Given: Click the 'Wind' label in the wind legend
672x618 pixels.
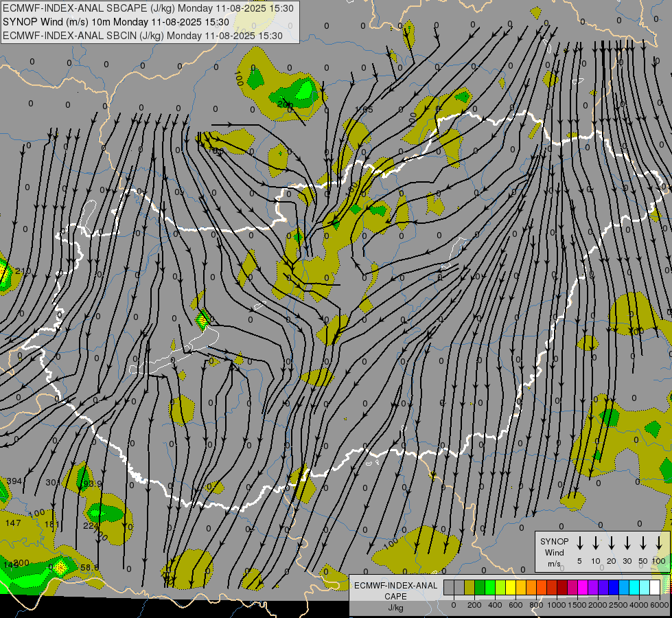Looking at the screenshot, I should coord(554,552).
